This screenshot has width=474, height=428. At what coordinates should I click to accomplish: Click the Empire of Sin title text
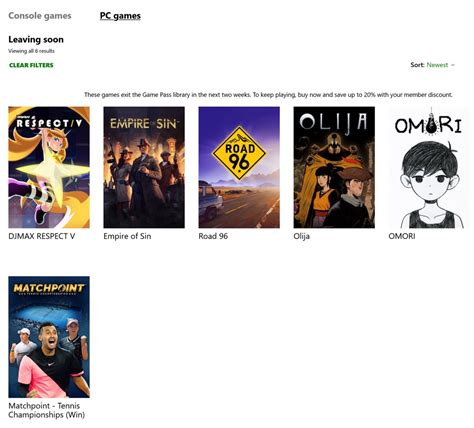coord(127,236)
